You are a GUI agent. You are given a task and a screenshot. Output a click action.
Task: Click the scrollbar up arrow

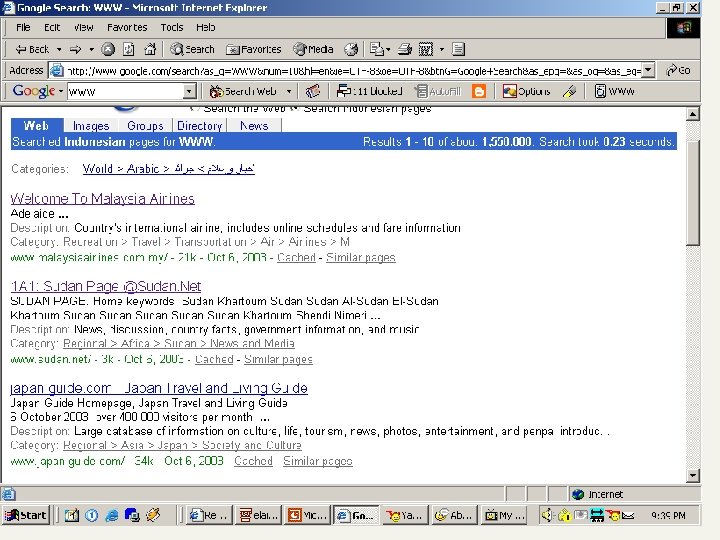pyautogui.click(x=692, y=113)
